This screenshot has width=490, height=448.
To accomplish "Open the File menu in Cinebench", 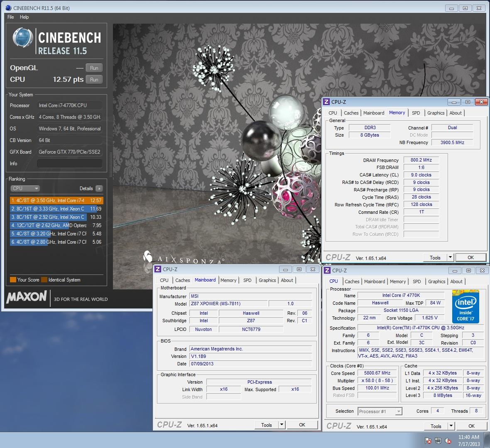I will coord(11,17).
